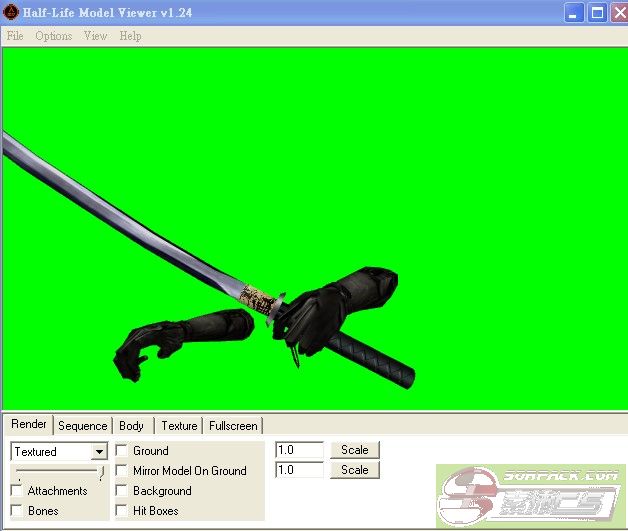Open the Options menu
628x531 pixels.
click(54, 36)
